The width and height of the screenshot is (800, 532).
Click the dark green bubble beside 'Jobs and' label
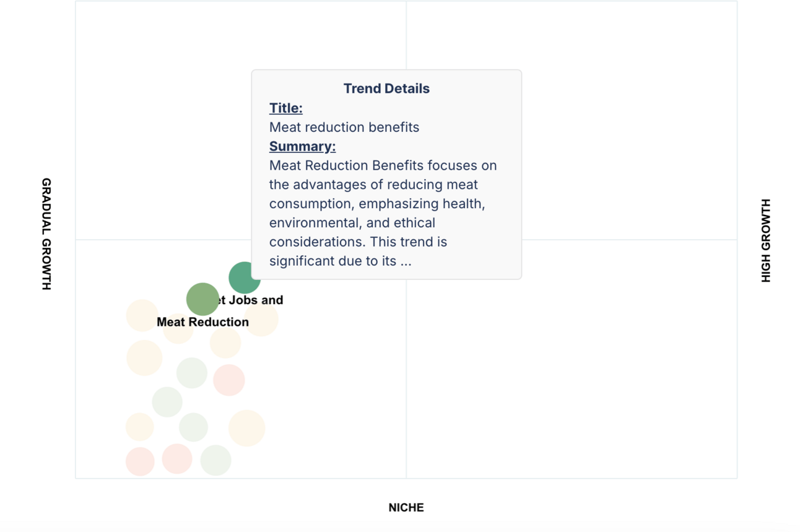[245, 277]
